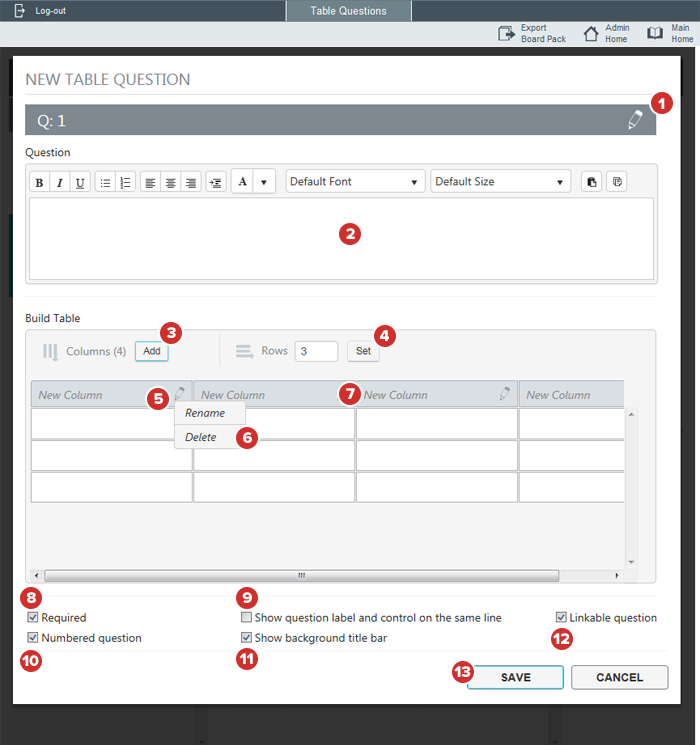Screen dimensions: 700x745
Task: Center align the question text
Action: click(170, 182)
